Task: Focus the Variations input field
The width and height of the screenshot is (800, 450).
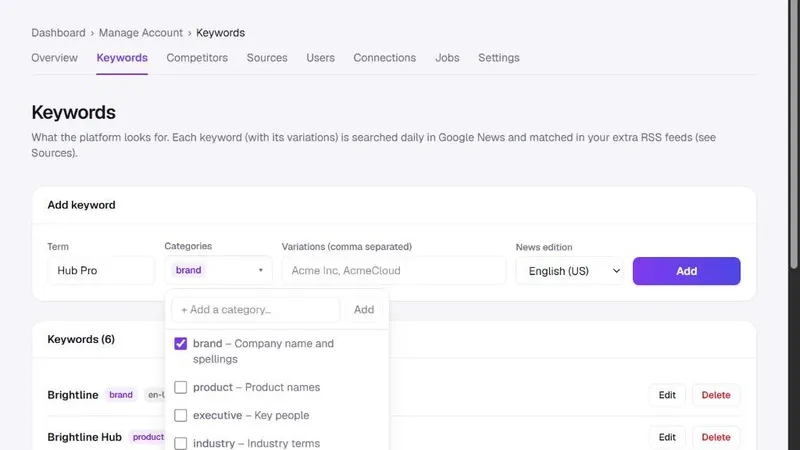Action: coord(393,270)
